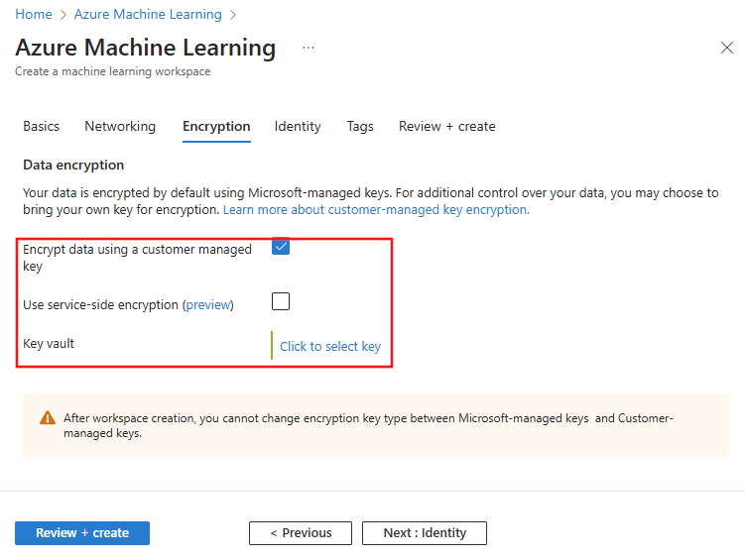Jump to Review + create tab
The image size is (745, 560).
[x=447, y=127]
